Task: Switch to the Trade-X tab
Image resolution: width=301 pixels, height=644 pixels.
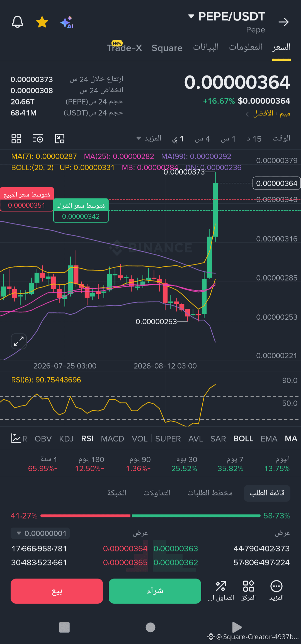Action: point(125,48)
